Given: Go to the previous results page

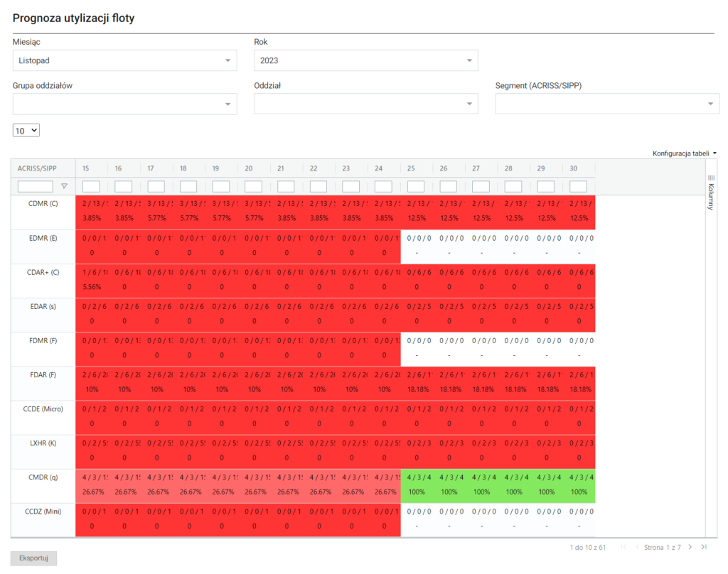Looking at the screenshot, I should [x=637, y=547].
